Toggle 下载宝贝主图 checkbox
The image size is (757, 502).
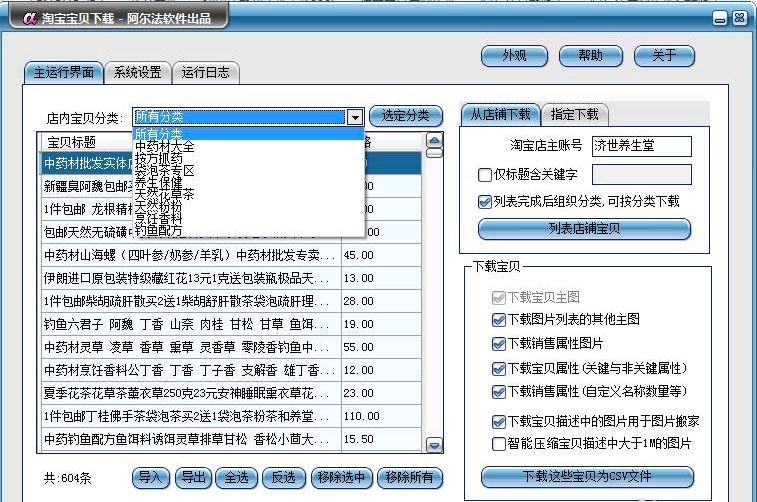pyautogui.click(x=499, y=297)
